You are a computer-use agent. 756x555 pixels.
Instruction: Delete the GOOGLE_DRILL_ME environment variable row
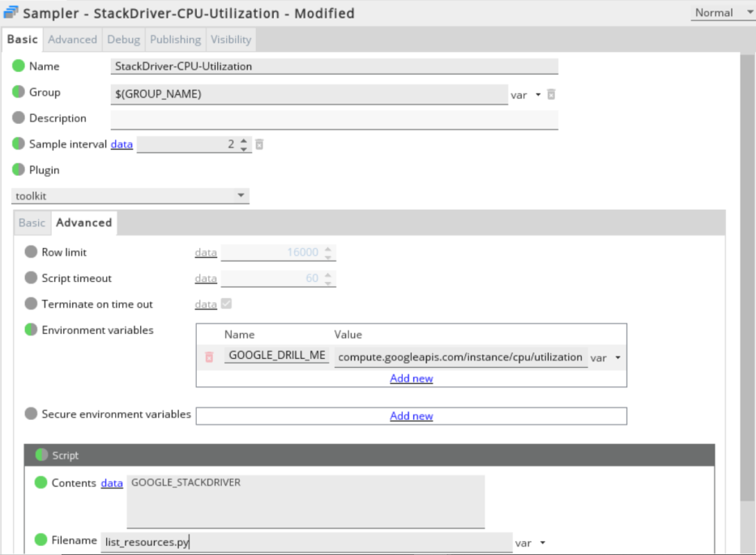(209, 357)
